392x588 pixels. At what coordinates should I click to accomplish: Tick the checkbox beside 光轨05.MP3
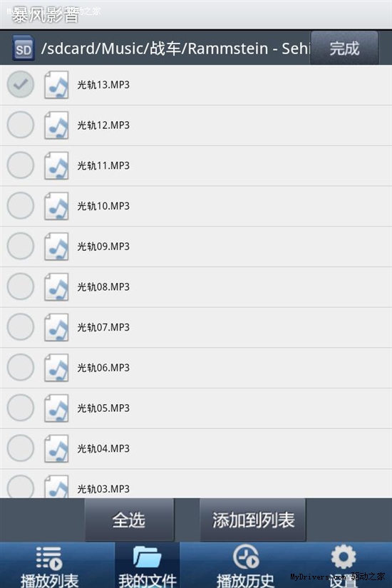click(x=21, y=408)
